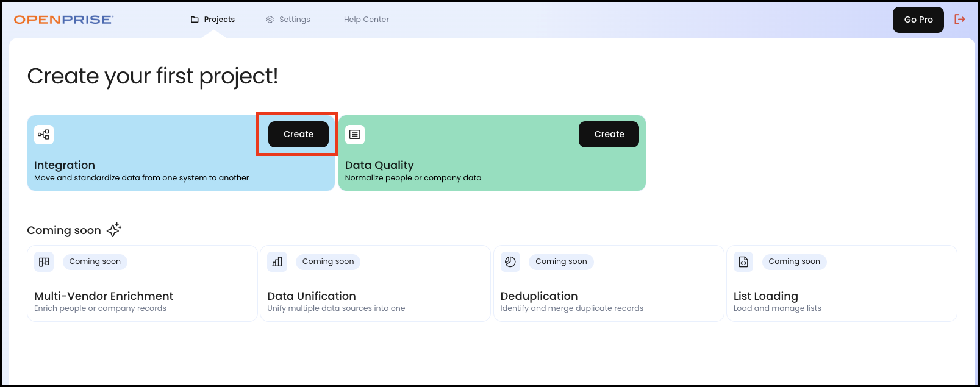The width and height of the screenshot is (980, 387).
Task: Click the Data Unification chart icon
Action: 277,262
